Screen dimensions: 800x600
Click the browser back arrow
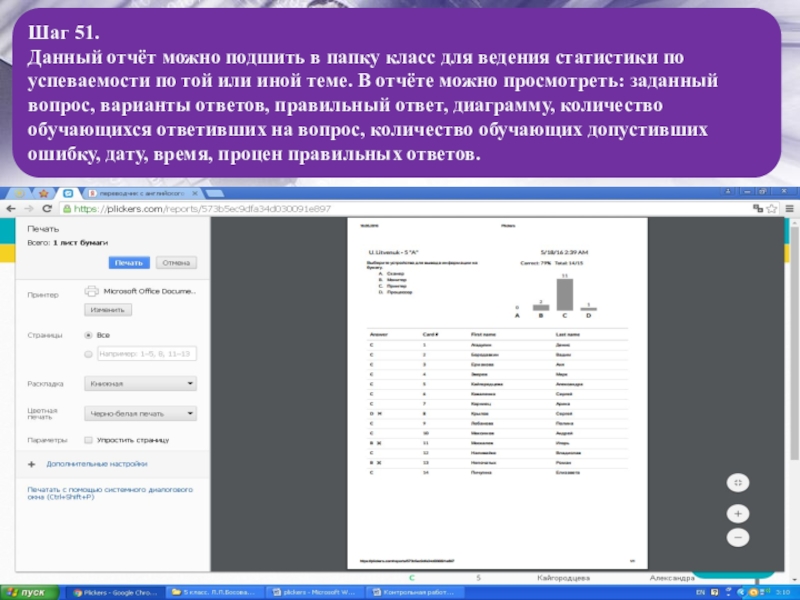click(x=11, y=209)
